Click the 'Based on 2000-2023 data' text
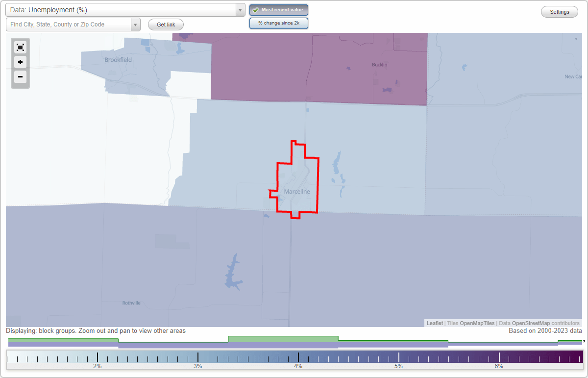Image resolution: width=588 pixels, height=378 pixels. coord(545,331)
